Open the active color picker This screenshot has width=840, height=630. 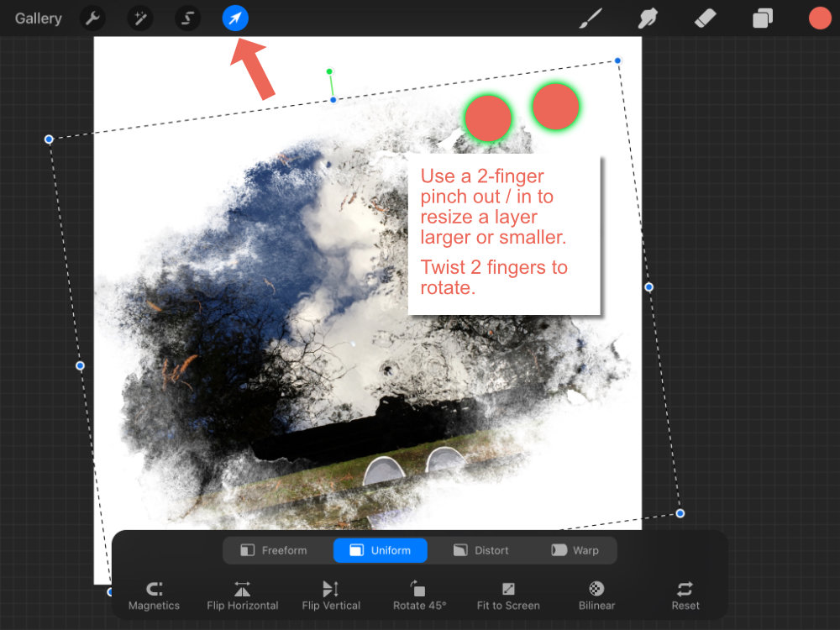820,18
